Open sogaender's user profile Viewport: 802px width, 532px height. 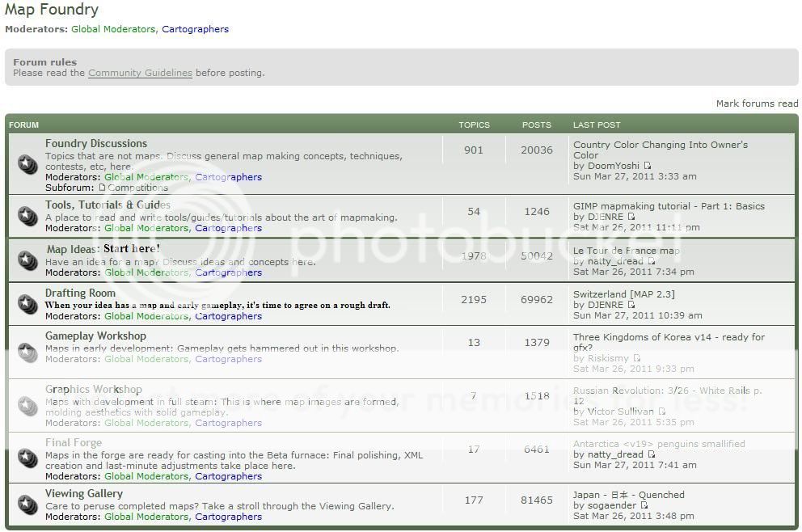click(x=612, y=505)
